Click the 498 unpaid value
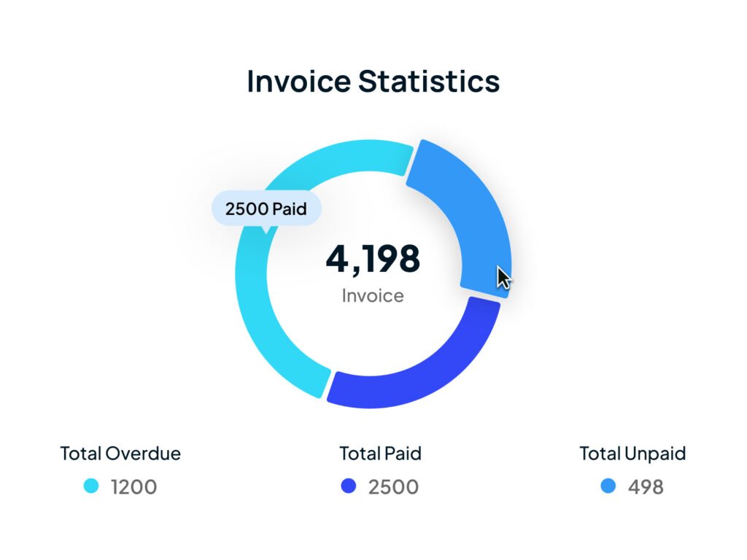 [646, 487]
